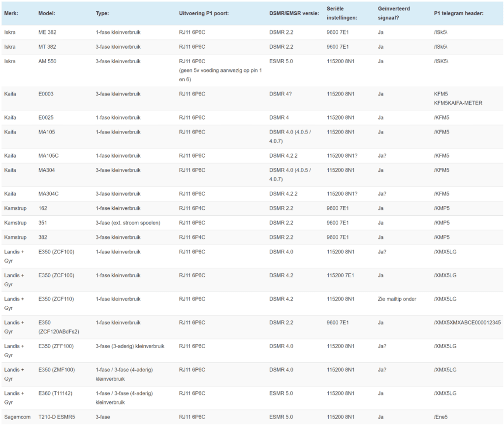Select the 'E0025' model cell
504x425 pixels.
[46, 117]
